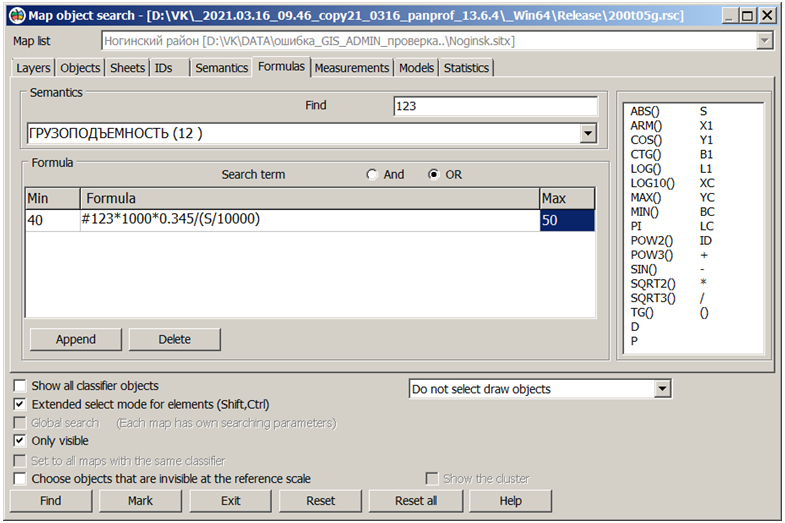Click the Mark button
This screenshot has width=785, height=523.
140,501
